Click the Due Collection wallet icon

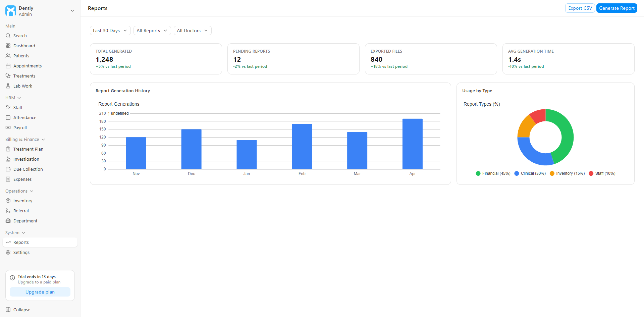click(8, 169)
